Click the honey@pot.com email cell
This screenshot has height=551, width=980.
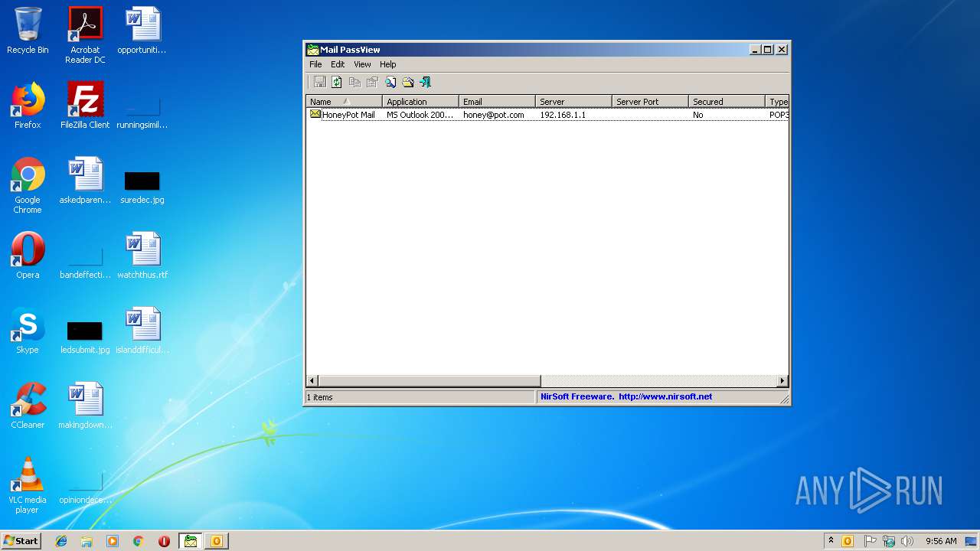494,115
